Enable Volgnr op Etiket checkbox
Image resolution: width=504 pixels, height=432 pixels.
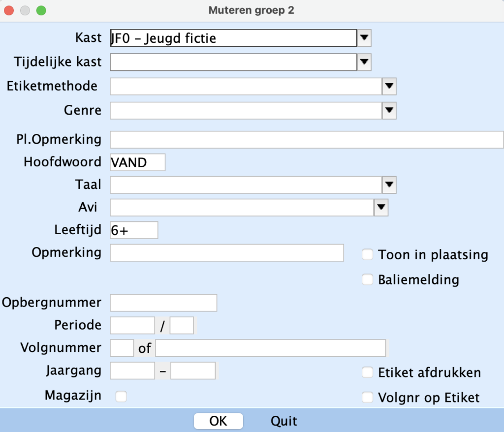(x=367, y=397)
